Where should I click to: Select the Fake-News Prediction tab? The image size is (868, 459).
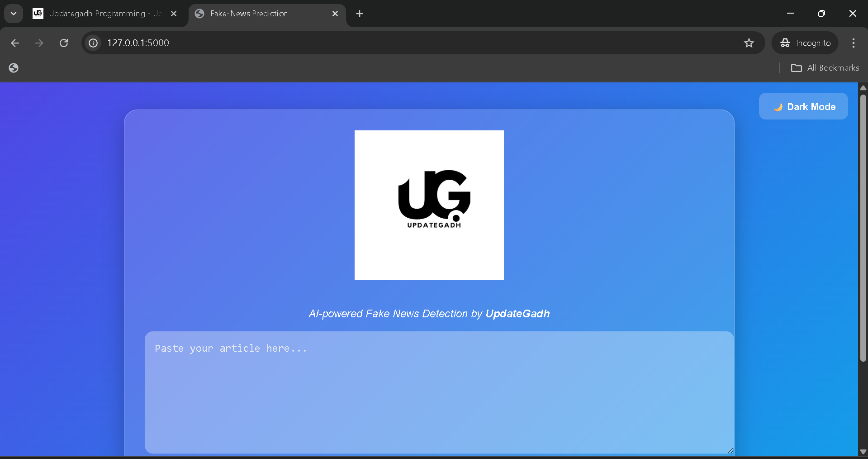point(267,14)
